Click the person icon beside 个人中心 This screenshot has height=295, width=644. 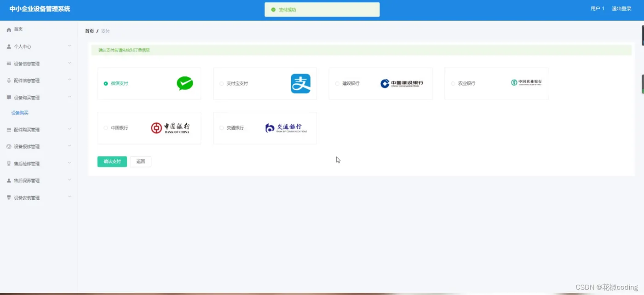point(9,46)
